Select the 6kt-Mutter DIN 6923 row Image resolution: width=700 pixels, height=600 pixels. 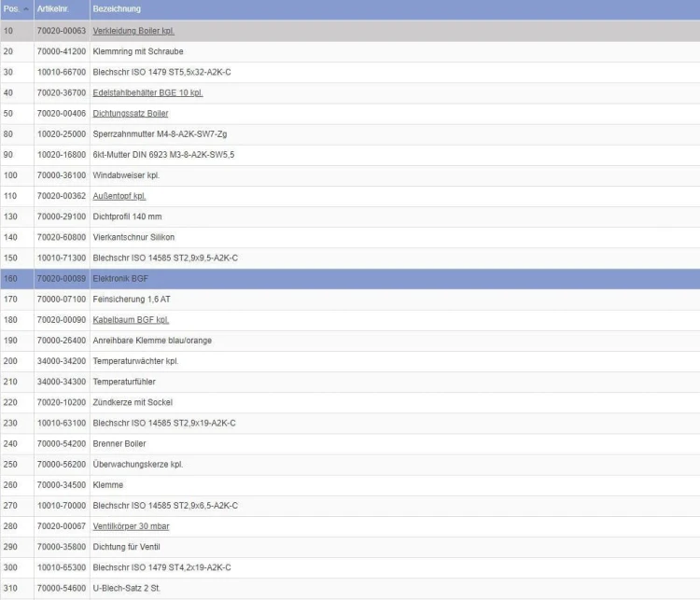coord(350,155)
